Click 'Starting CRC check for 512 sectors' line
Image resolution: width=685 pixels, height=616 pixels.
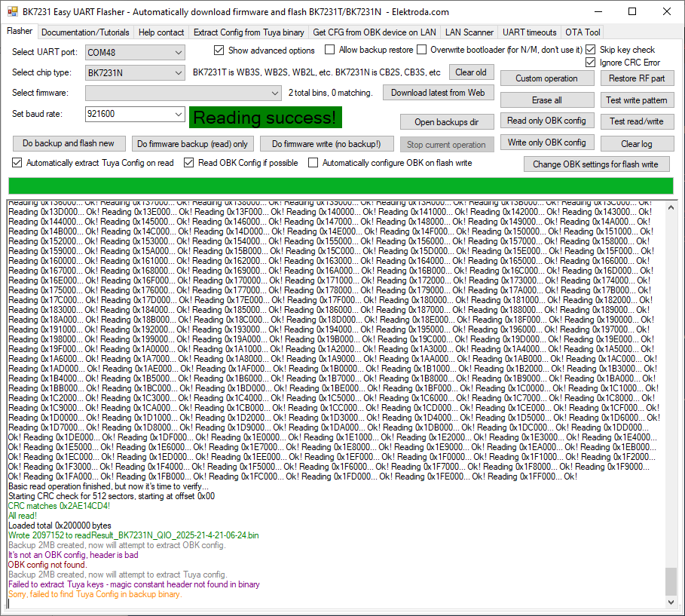pyautogui.click(x=112, y=496)
